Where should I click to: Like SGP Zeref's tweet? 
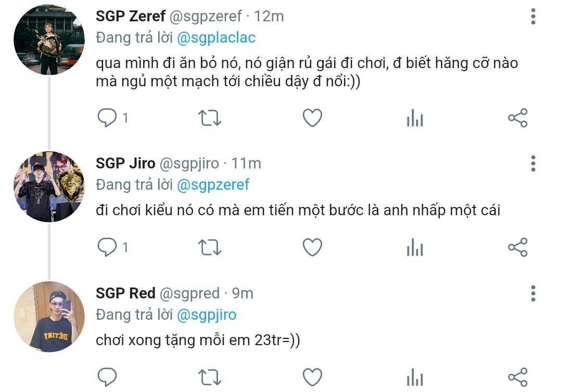tap(312, 118)
